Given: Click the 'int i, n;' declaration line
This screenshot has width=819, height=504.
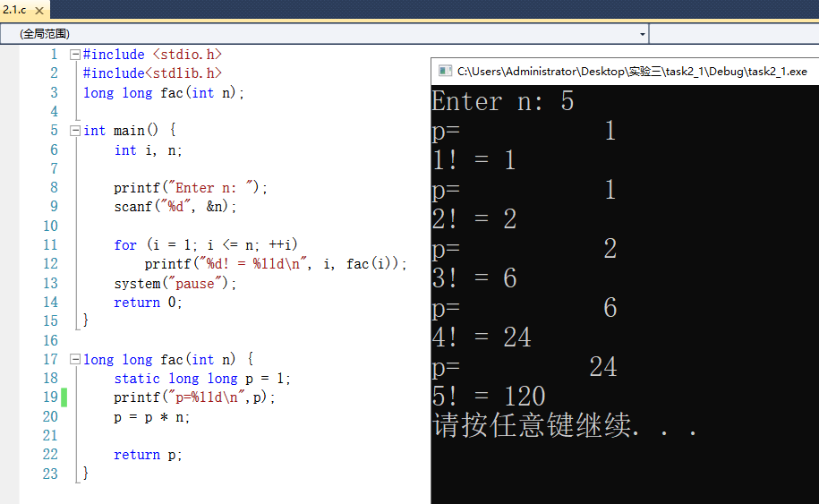Looking at the screenshot, I should click(148, 150).
